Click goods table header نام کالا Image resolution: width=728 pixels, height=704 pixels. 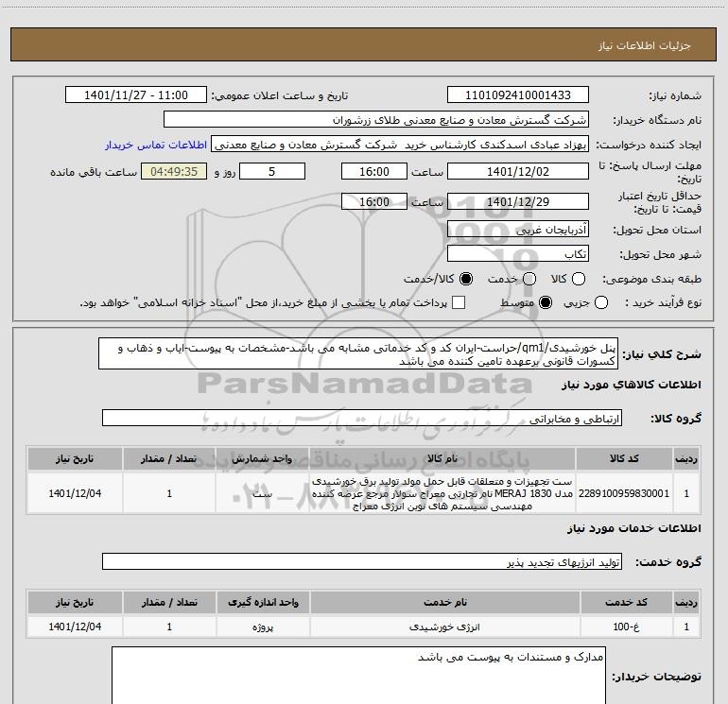point(442,459)
